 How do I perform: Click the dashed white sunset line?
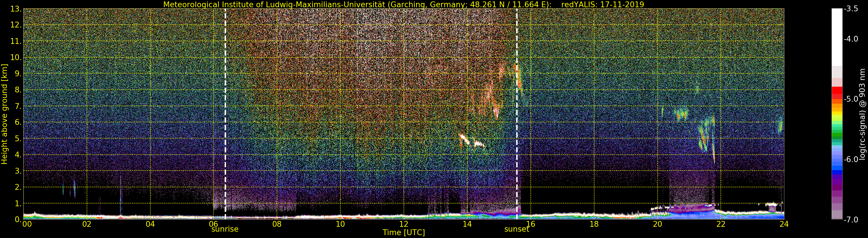517,114
